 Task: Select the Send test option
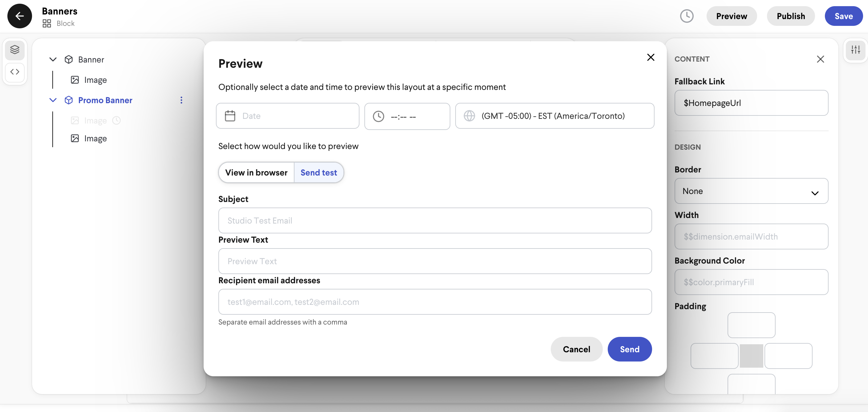pyautogui.click(x=318, y=172)
